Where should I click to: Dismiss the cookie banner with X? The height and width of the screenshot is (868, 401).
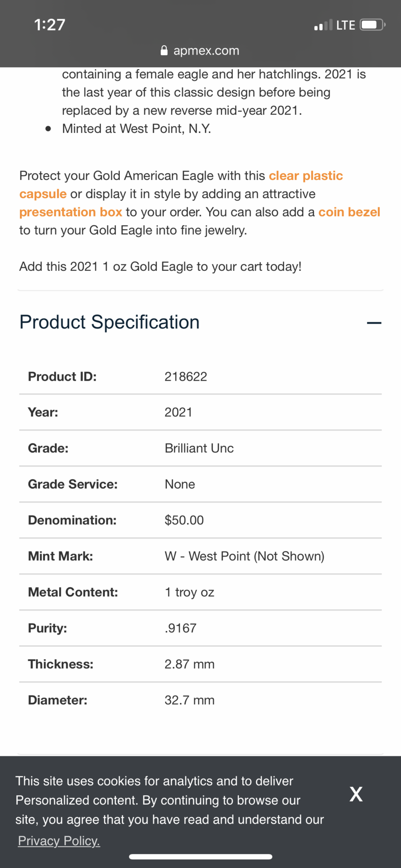tap(356, 794)
